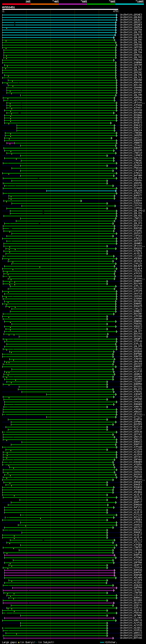Click the red 20% identity legend segment
This screenshot has height=644, width=146.
[16, 4]
